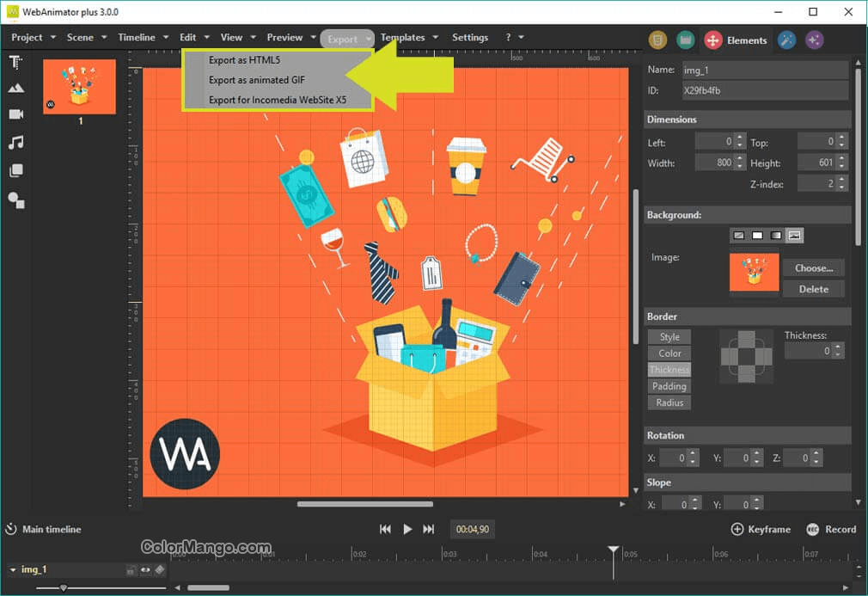Click the Video camera tool icon

pyautogui.click(x=15, y=114)
